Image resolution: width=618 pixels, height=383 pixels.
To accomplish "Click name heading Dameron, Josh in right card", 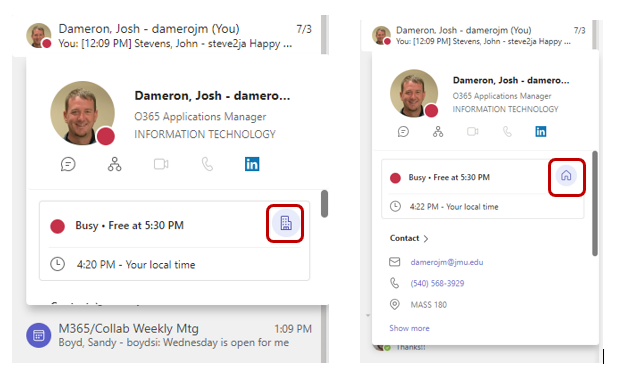I will click(x=511, y=80).
